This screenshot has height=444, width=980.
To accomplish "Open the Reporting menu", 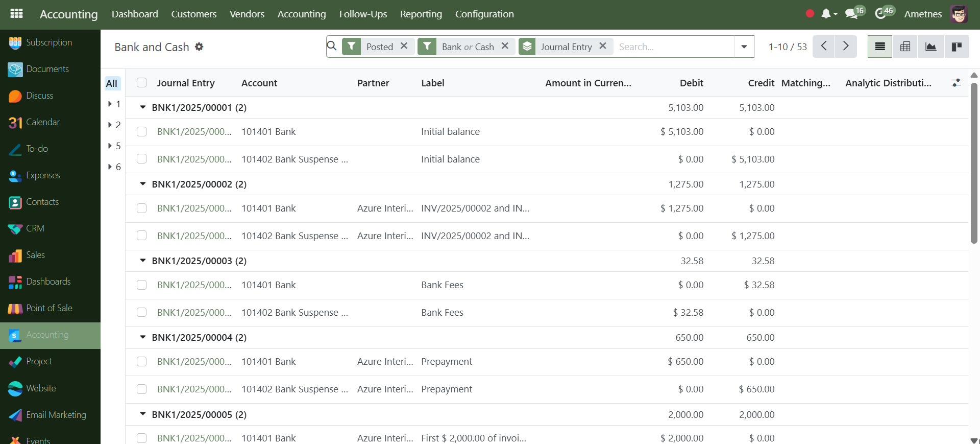I will [421, 14].
